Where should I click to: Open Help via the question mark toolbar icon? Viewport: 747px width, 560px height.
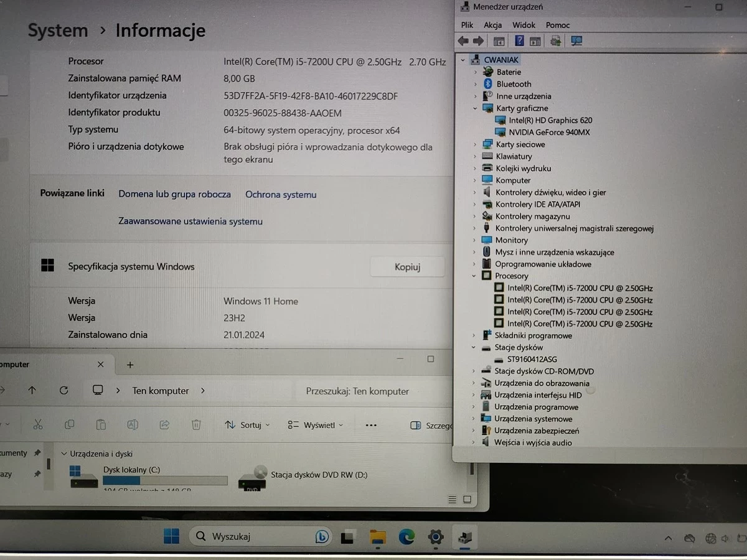click(x=519, y=41)
